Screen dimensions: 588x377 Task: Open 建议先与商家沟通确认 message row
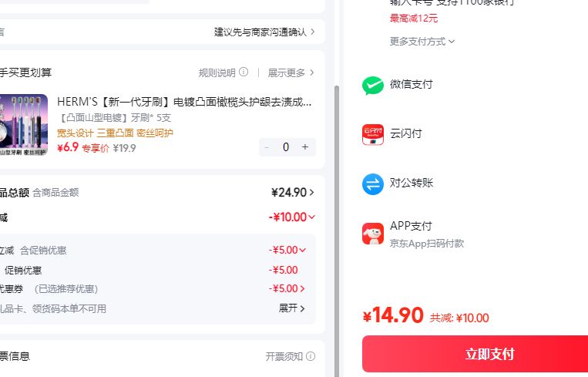click(x=264, y=32)
